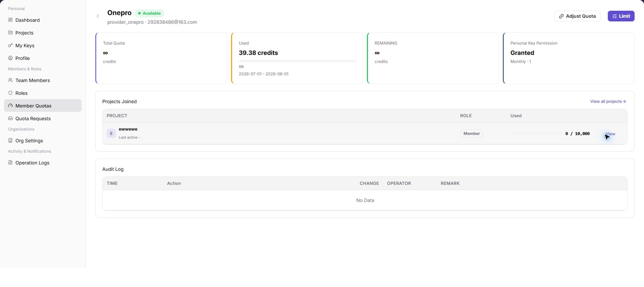Click the Quota Requests inbox icon

10,119
